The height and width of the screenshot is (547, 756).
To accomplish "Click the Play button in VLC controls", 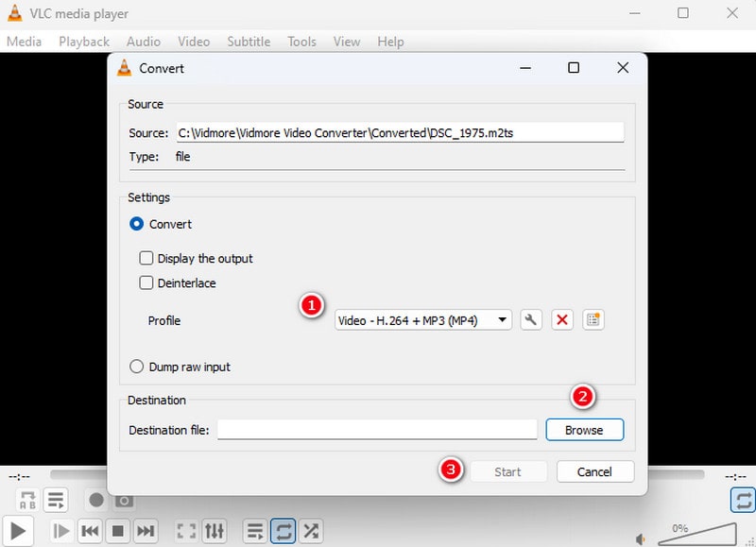I will (x=18, y=530).
